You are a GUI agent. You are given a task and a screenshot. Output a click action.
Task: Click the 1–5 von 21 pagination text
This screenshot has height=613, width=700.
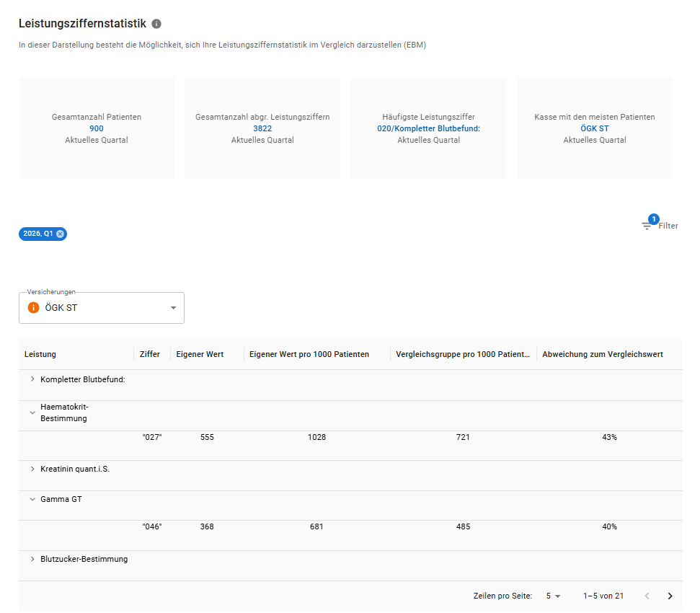603,596
